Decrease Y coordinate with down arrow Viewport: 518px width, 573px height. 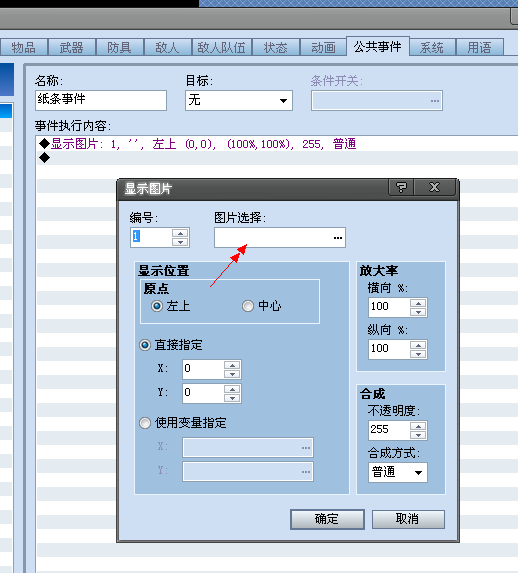point(232,398)
